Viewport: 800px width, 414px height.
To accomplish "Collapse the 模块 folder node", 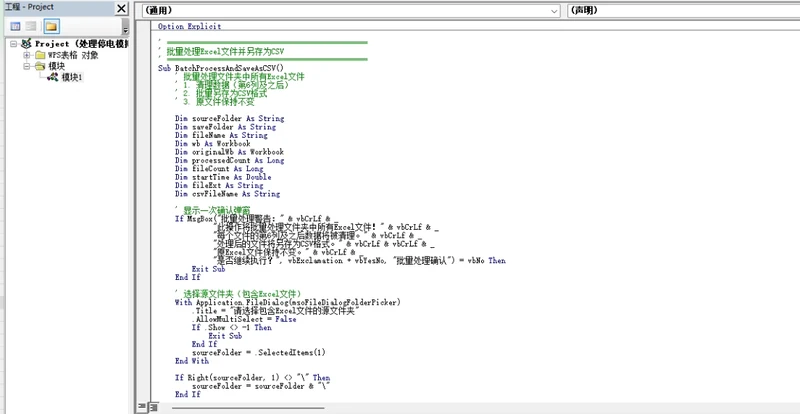I will click(27, 66).
